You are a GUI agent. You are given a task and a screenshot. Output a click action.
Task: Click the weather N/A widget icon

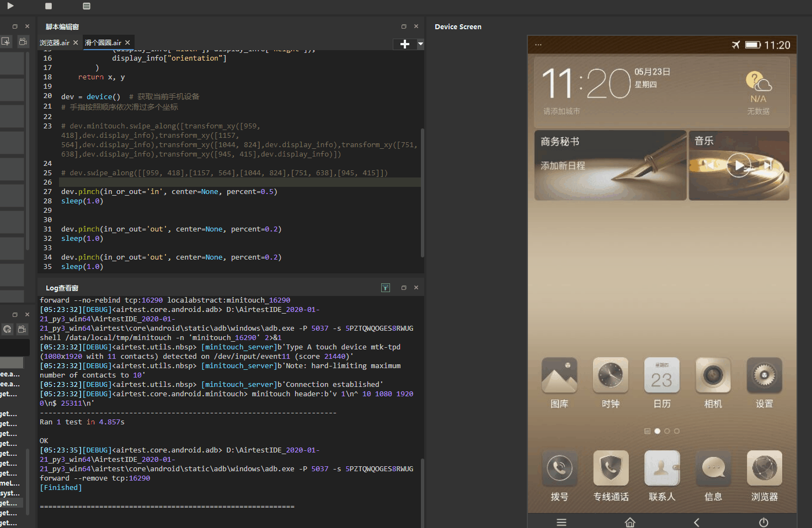(x=758, y=83)
